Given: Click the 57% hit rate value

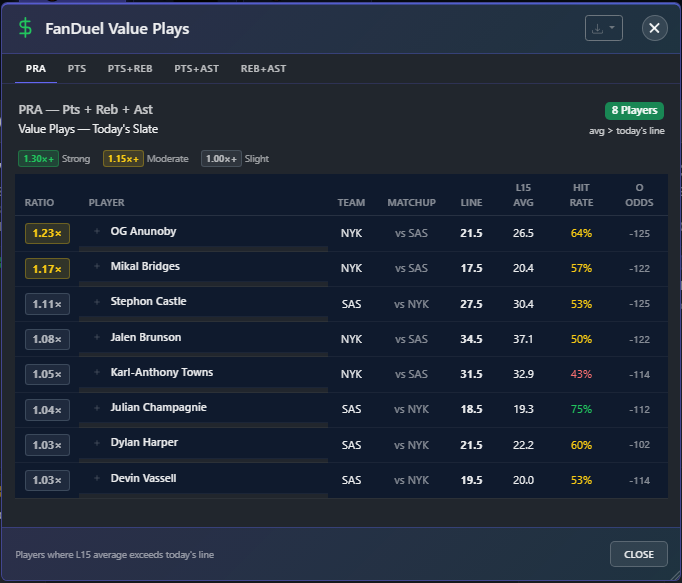Looking at the screenshot, I should click(582, 268).
